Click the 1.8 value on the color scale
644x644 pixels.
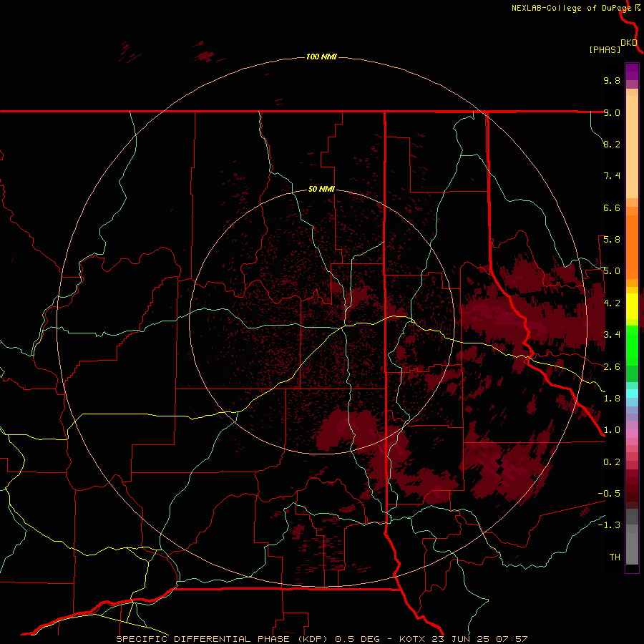[x=612, y=399]
